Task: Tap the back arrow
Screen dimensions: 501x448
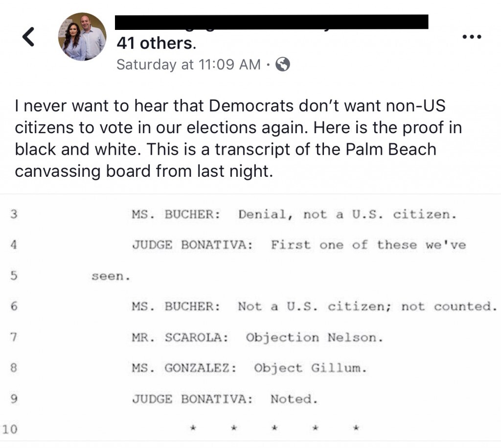Action: click(29, 37)
